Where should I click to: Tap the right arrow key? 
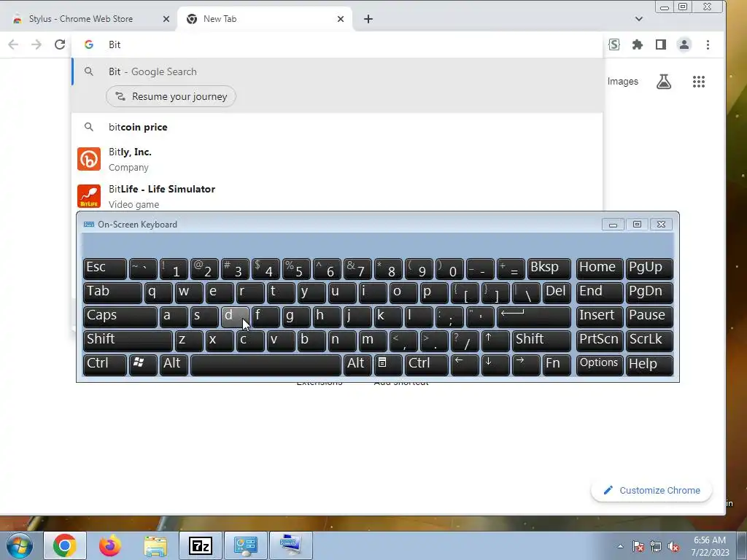(526, 365)
